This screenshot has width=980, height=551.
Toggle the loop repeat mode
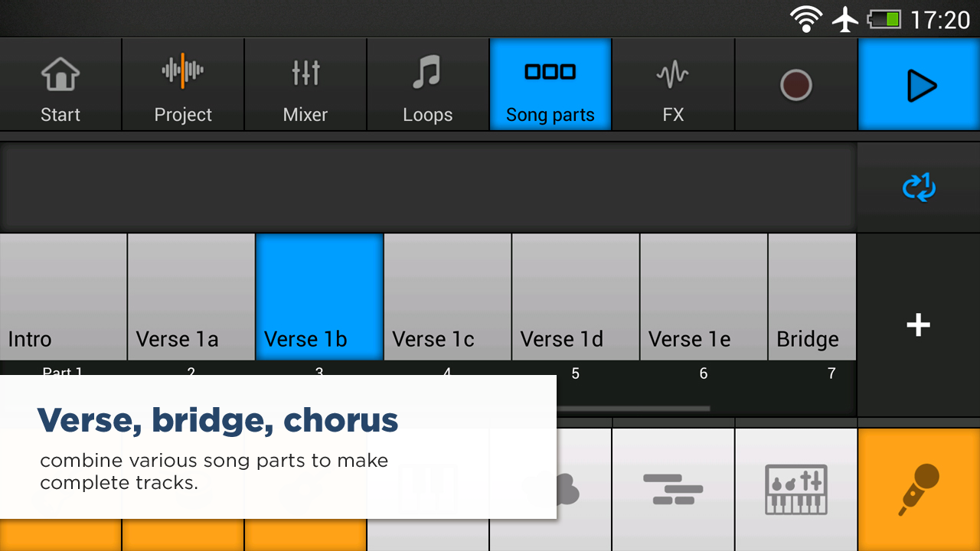click(x=919, y=187)
